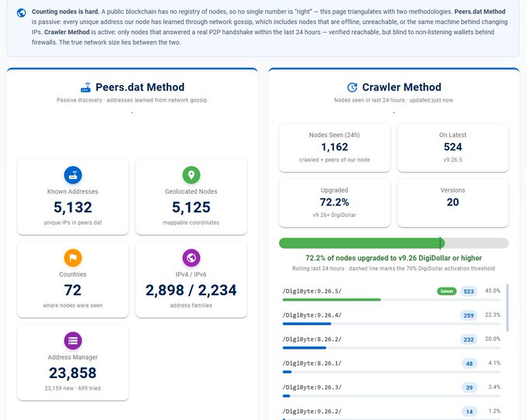
Task: Click the /DigiByte:9.26.3/ version row label
Action: tap(312, 387)
